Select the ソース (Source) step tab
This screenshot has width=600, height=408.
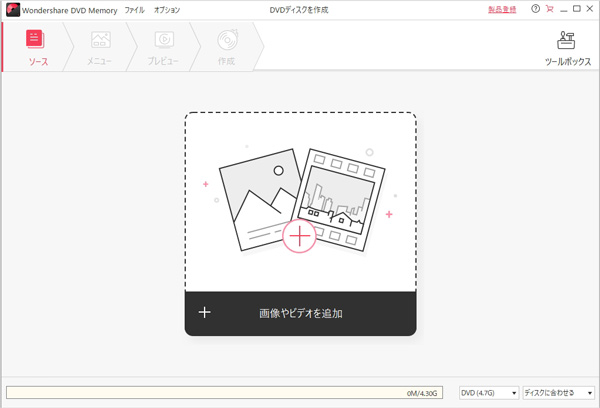click(36, 46)
